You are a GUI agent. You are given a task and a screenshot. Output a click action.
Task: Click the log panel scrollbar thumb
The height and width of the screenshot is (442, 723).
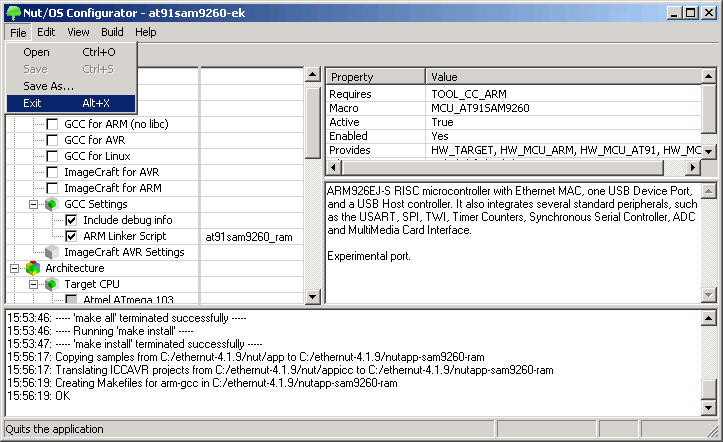click(709, 390)
